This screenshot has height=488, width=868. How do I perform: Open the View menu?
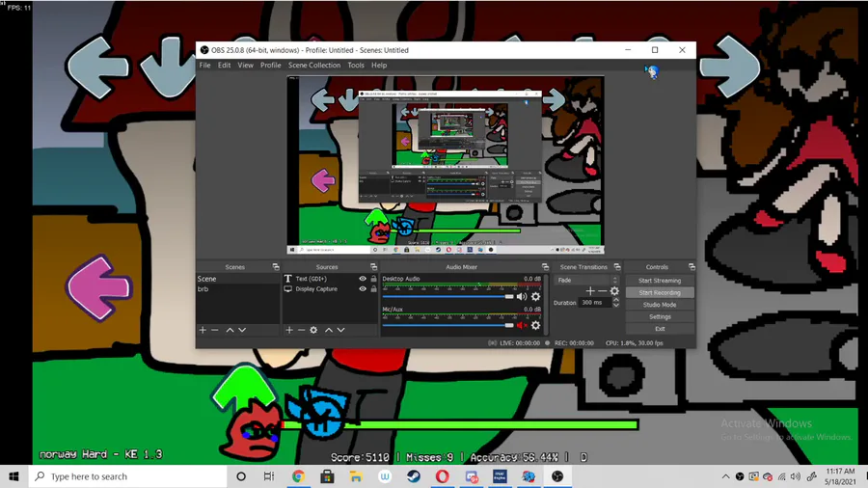[x=245, y=66]
